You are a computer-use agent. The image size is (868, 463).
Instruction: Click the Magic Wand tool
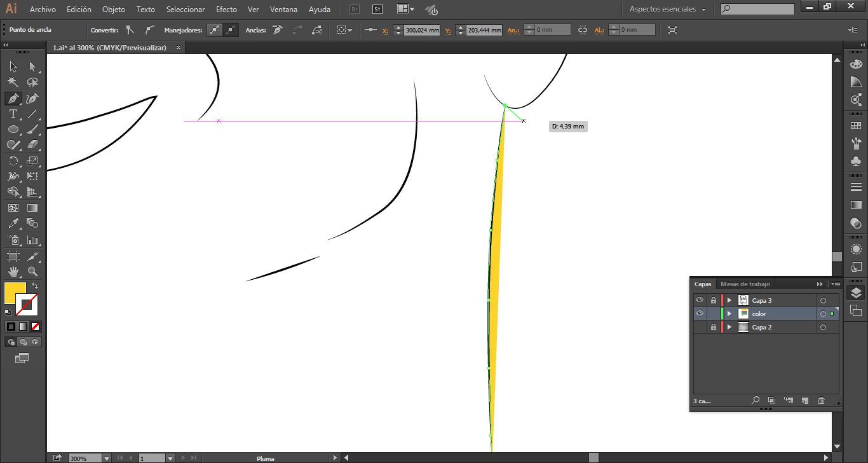(13, 83)
